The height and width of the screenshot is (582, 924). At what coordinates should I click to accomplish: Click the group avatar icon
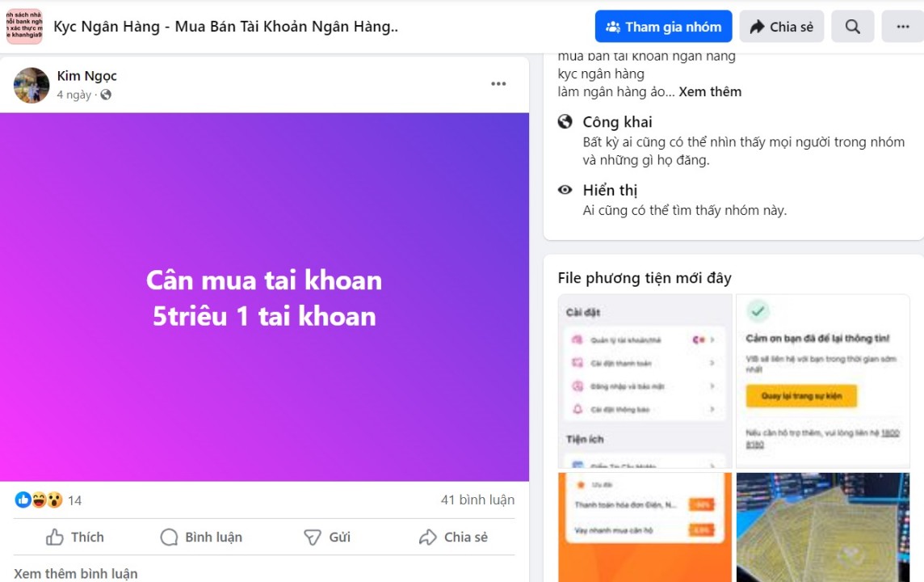pos(25,27)
